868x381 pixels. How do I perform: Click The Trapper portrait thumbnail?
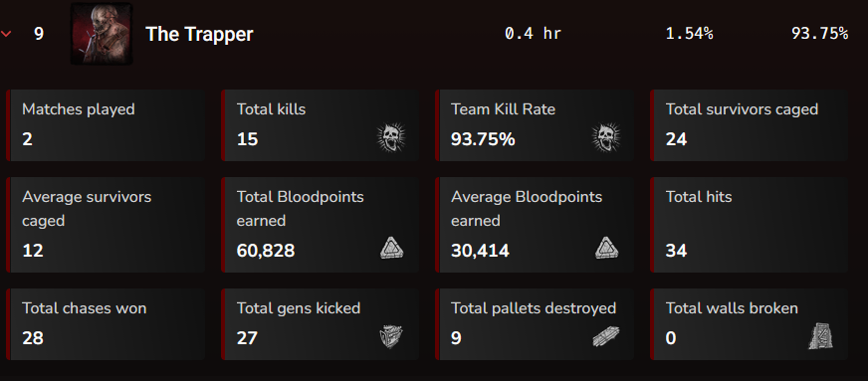[x=102, y=34]
